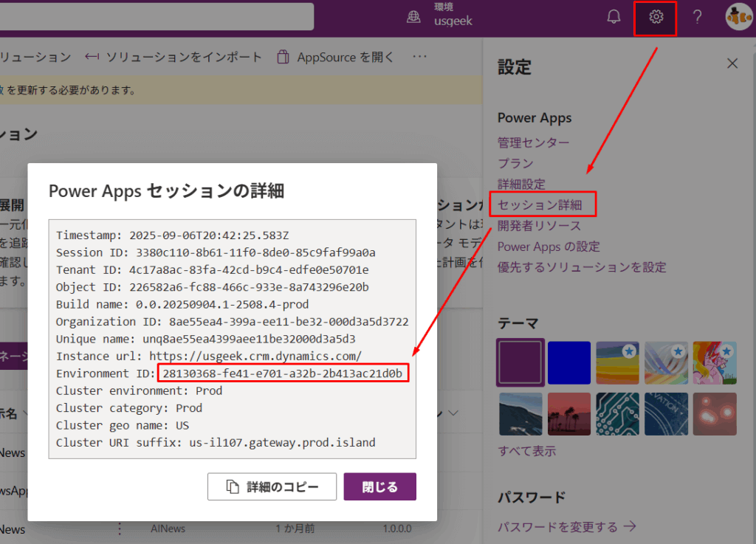
Task: Open 開発者リソース link
Action: click(539, 225)
